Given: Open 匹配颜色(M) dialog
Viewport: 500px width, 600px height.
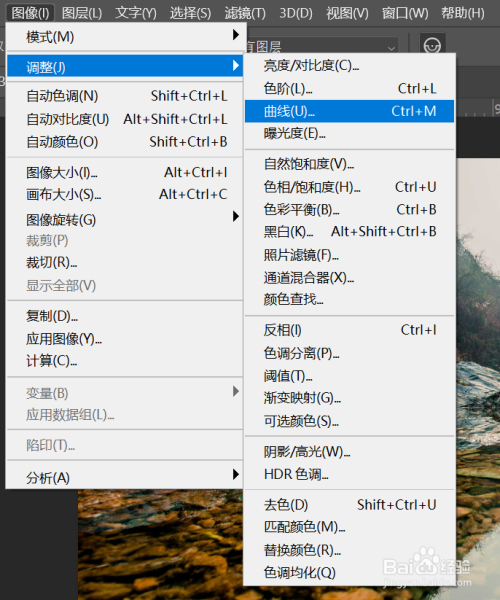Looking at the screenshot, I should pos(349,527).
